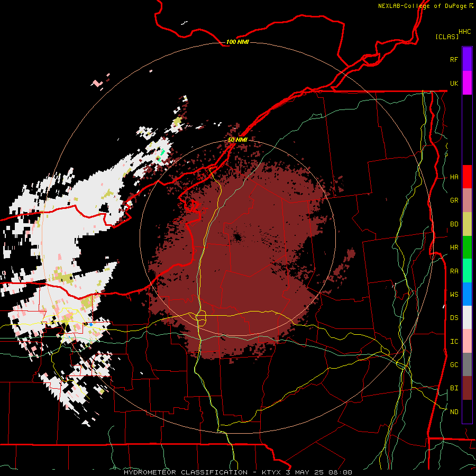Click the HA legend label
Screen dimensions: 476x476
tap(454, 177)
